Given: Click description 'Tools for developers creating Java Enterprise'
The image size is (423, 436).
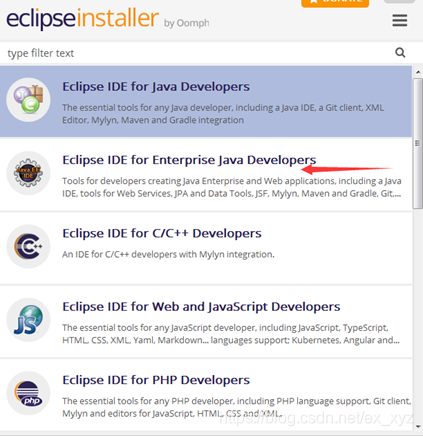Looking at the screenshot, I should click(x=232, y=187).
